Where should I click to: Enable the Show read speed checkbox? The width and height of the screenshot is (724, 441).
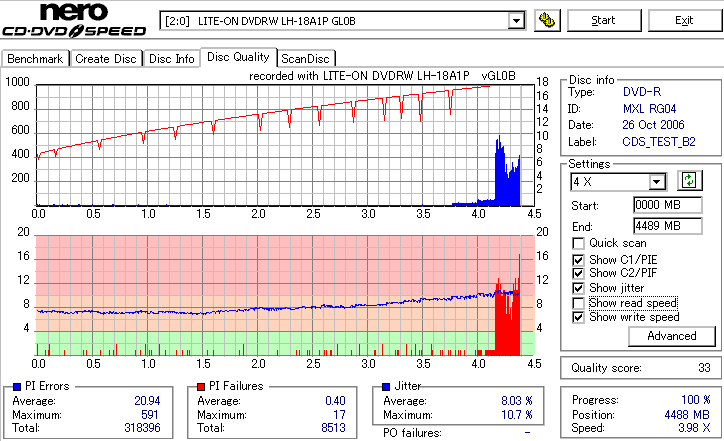578,303
